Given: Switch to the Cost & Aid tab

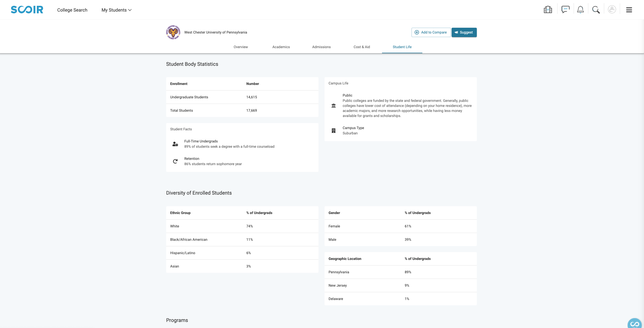Looking at the screenshot, I should point(362,47).
